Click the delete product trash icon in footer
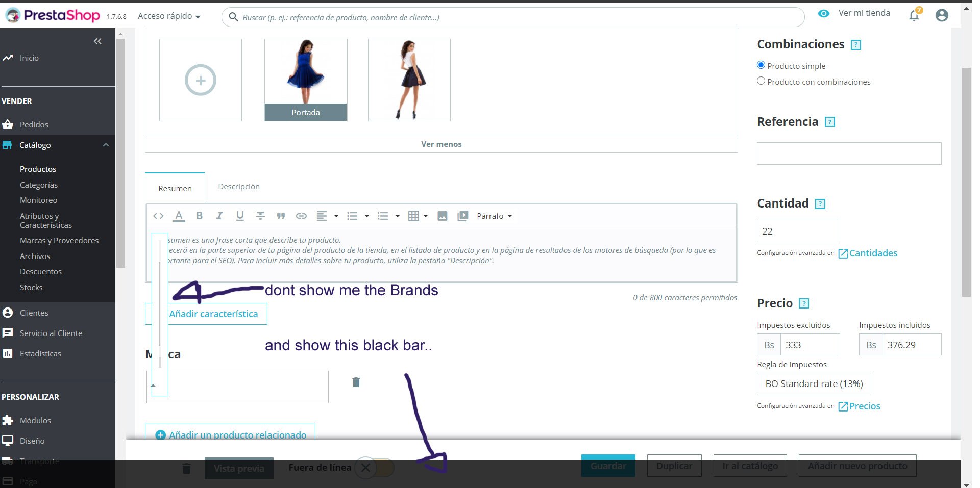This screenshot has width=980, height=488. [187, 468]
